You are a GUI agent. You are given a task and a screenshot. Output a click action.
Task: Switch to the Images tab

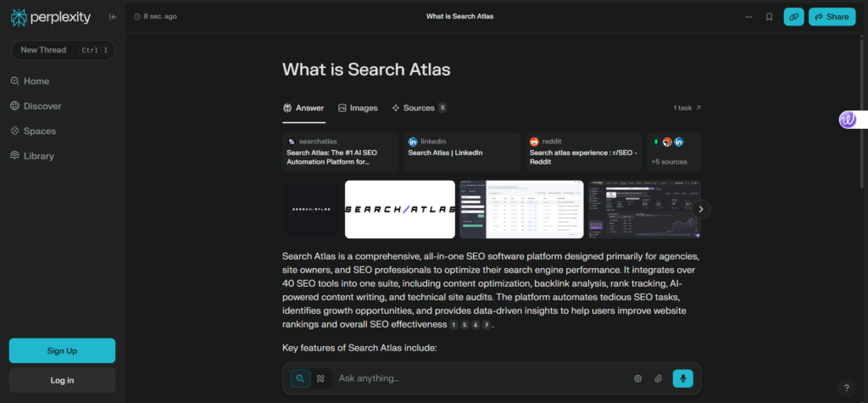(x=358, y=108)
